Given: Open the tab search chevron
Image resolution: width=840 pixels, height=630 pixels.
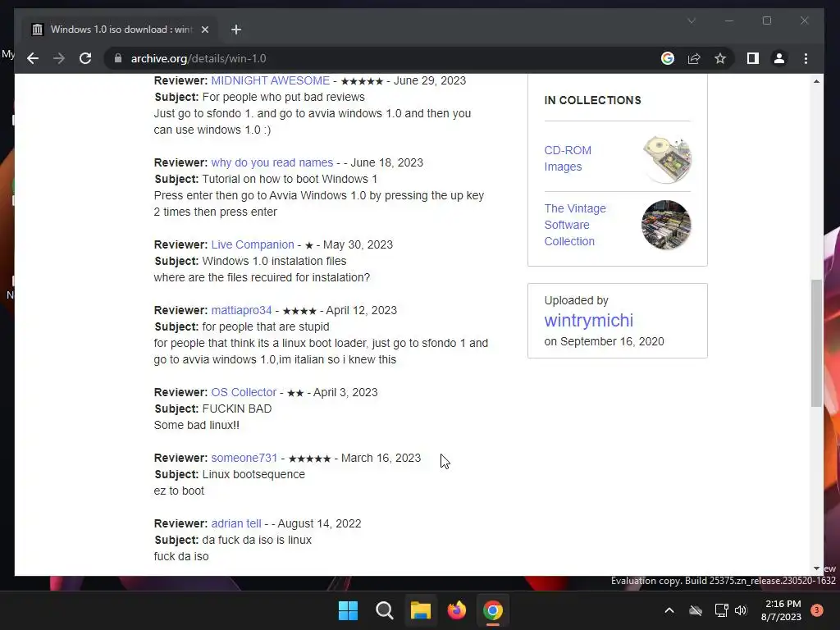Looking at the screenshot, I should (692, 21).
